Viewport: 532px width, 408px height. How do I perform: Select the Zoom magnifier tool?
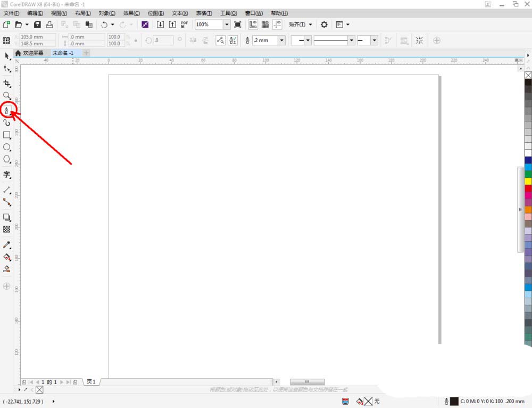coord(7,95)
